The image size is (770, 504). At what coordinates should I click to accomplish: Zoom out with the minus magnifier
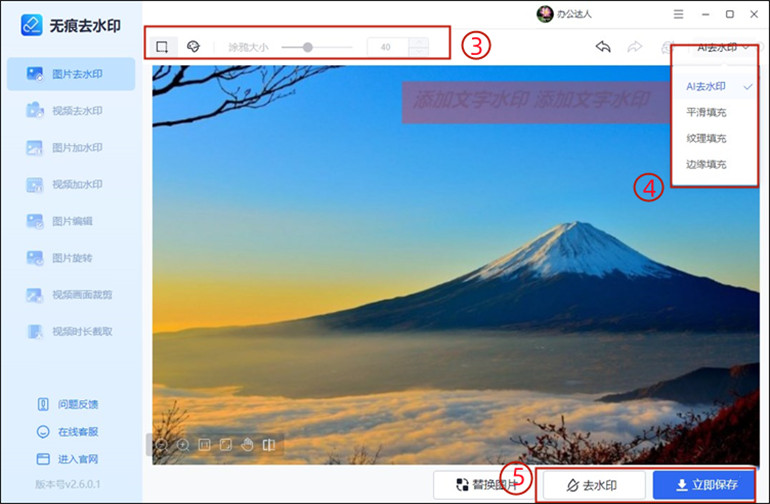click(162, 445)
